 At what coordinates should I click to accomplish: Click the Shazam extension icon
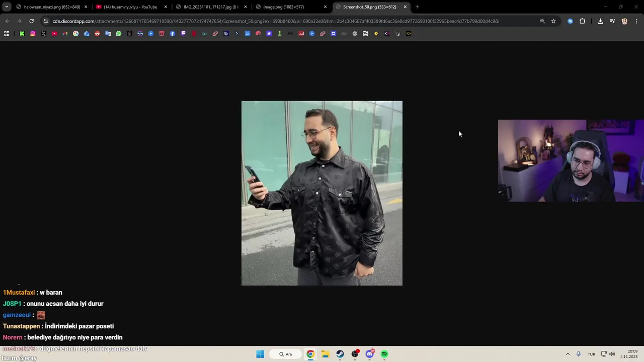point(570,21)
